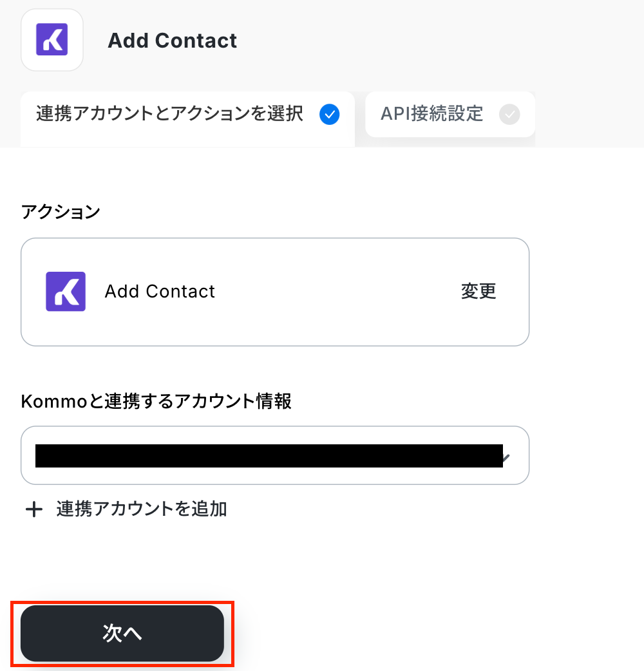Click the Kommo logo in the page header
Viewport: 644px width, 671px height.
[52, 40]
